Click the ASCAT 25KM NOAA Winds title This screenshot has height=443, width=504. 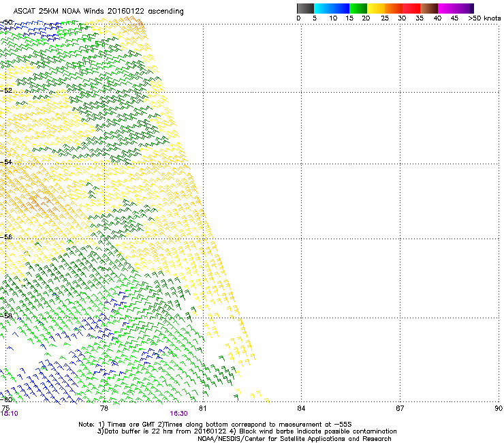[98, 12]
